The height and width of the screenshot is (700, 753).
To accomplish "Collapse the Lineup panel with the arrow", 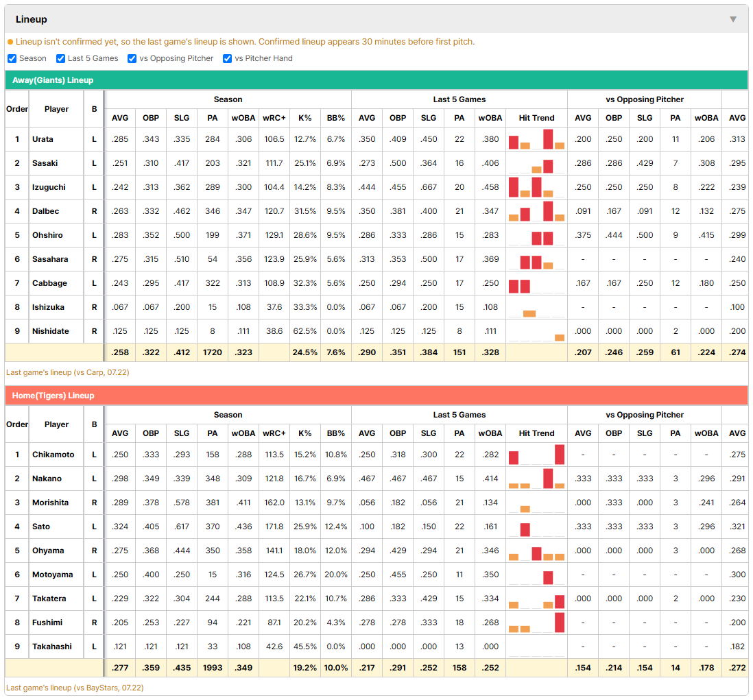I will (733, 19).
